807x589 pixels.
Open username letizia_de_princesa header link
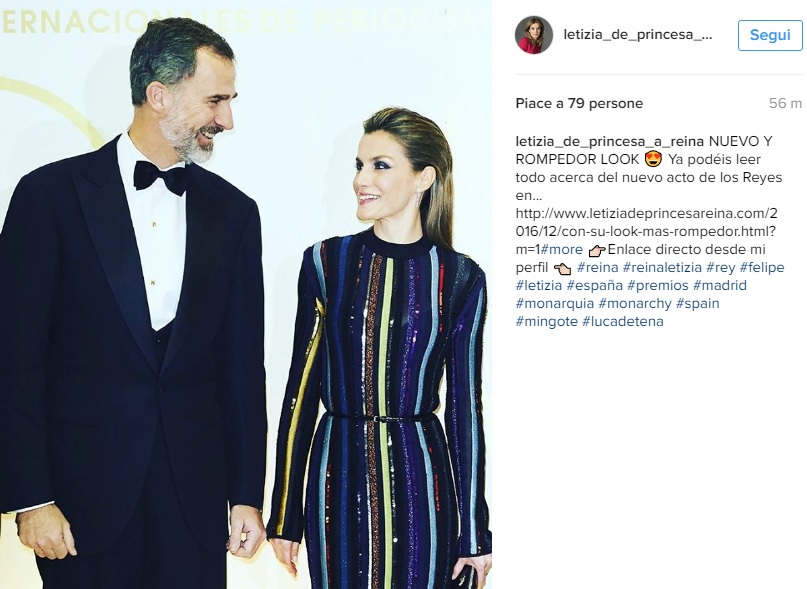pos(638,34)
